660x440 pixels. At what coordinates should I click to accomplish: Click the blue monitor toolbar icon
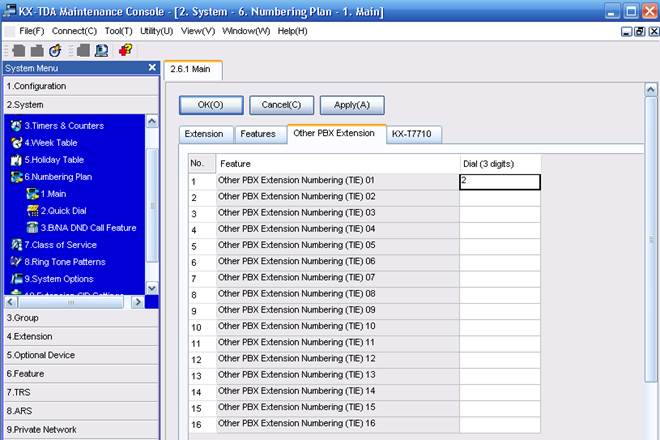101,51
